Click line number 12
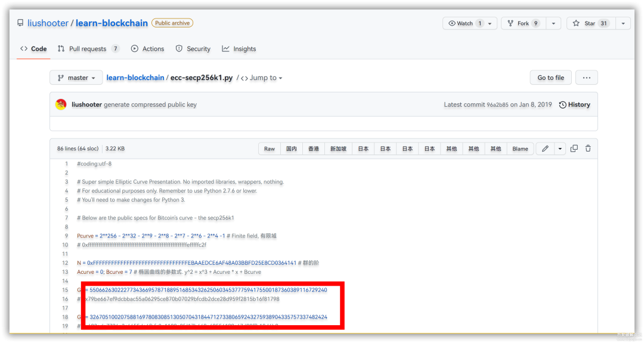Viewport: 644px width, 343px height. click(x=65, y=263)
